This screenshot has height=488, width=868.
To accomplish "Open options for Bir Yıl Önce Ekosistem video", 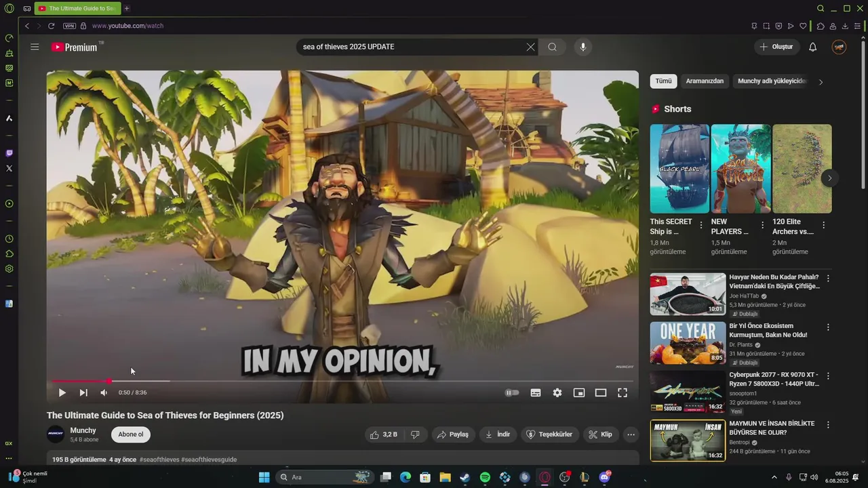I will tap(828, 327).
